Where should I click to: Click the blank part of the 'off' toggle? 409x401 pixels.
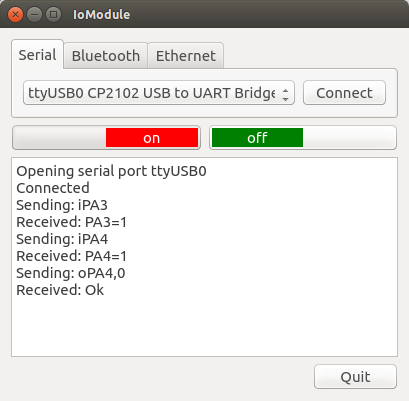(349, 138)
